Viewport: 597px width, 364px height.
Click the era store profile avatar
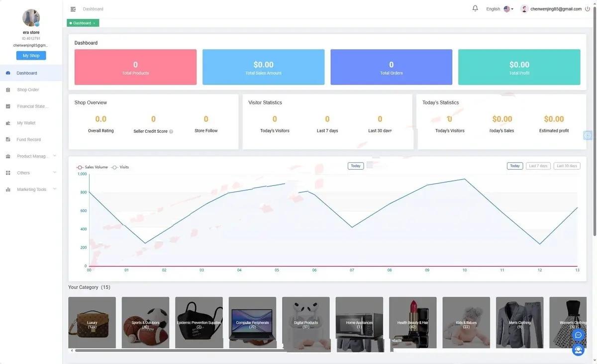pyautogui.click(x=31, y=18)
